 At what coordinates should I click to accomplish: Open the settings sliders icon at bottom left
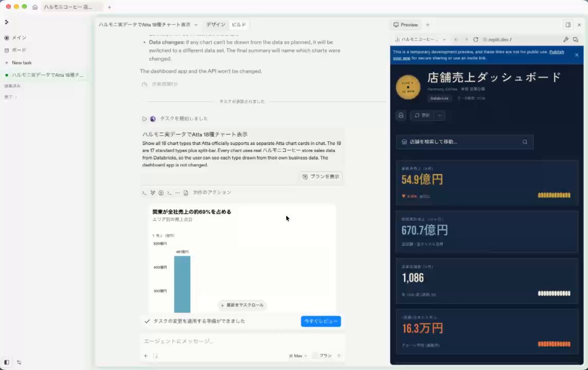pyautogui.click(x=19, y=362)
